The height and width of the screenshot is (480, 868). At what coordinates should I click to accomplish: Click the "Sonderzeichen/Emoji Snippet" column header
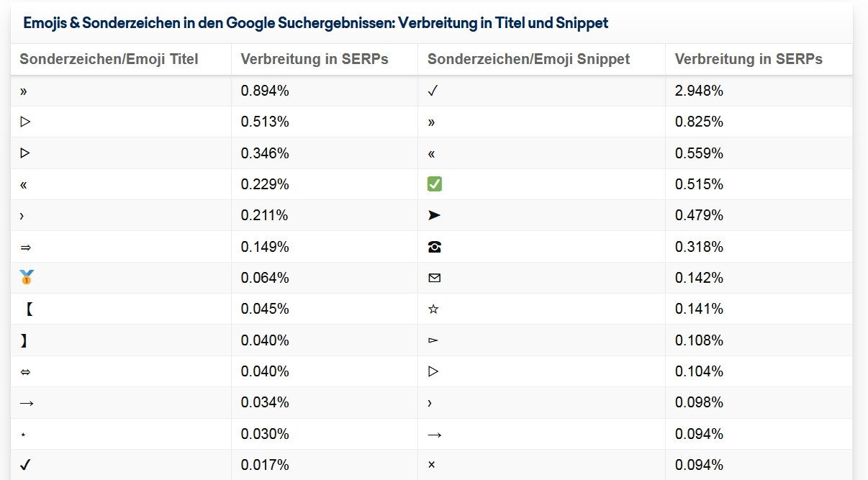(528, 59)
